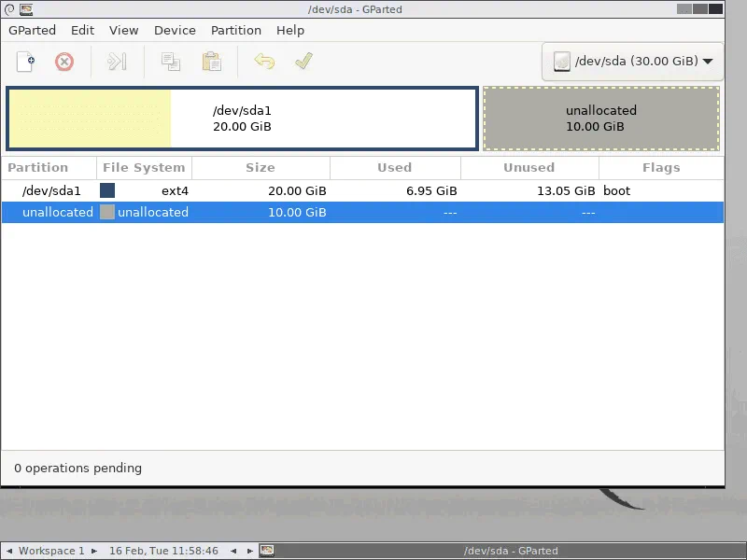The image size is (747, 560).
Task: Click Workspace 1 in the taskbar
Action: click(x=51, y=551)
